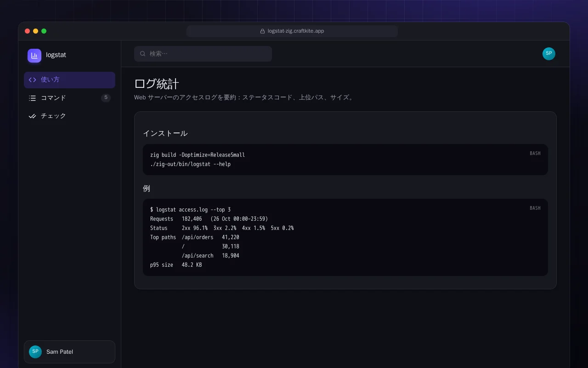Screen dimensions: 588x368
Task: Click the code brackets icon beside 使い方
Action: click(32, 80)
